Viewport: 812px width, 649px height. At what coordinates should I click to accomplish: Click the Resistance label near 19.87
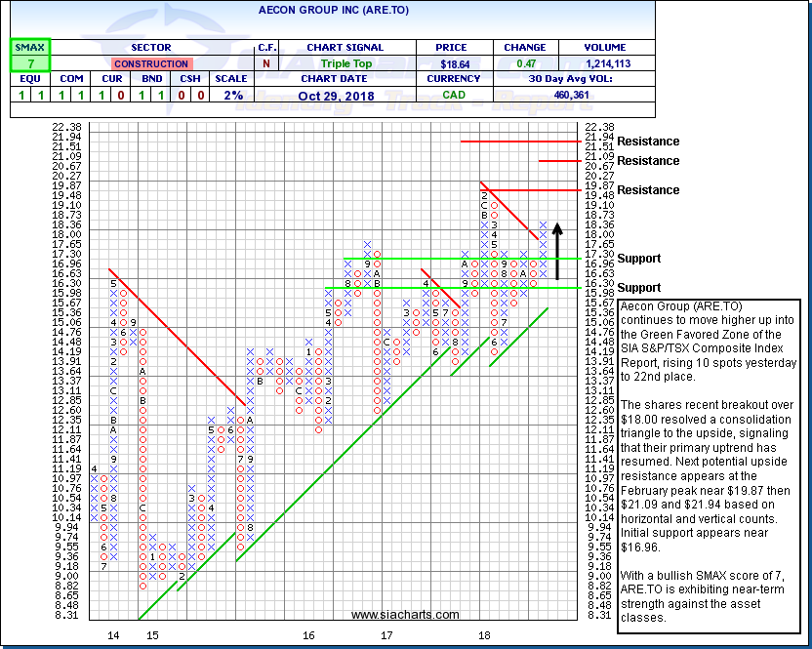coord(648,189)
